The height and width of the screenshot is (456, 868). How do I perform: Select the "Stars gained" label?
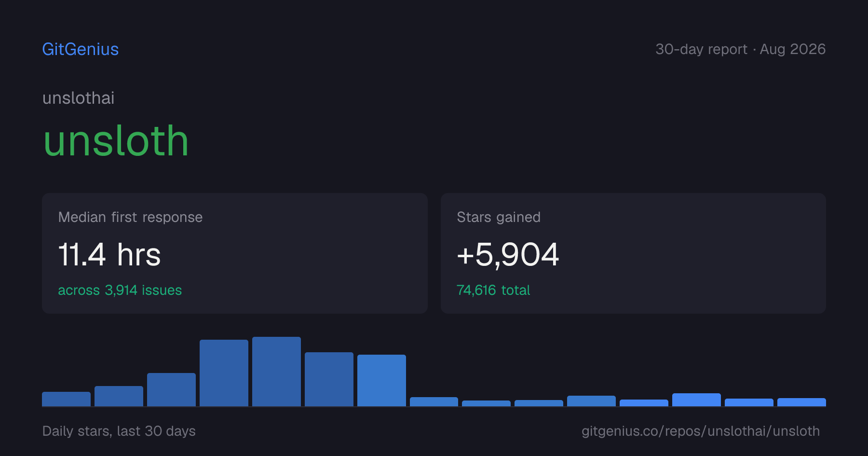coord(499,217)
